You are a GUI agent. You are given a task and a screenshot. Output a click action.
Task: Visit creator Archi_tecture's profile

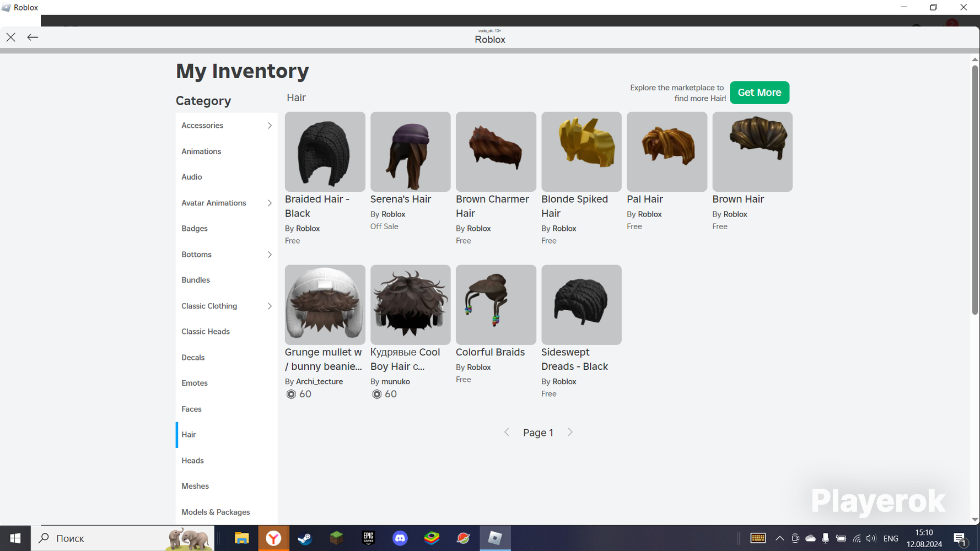[319, 381]
